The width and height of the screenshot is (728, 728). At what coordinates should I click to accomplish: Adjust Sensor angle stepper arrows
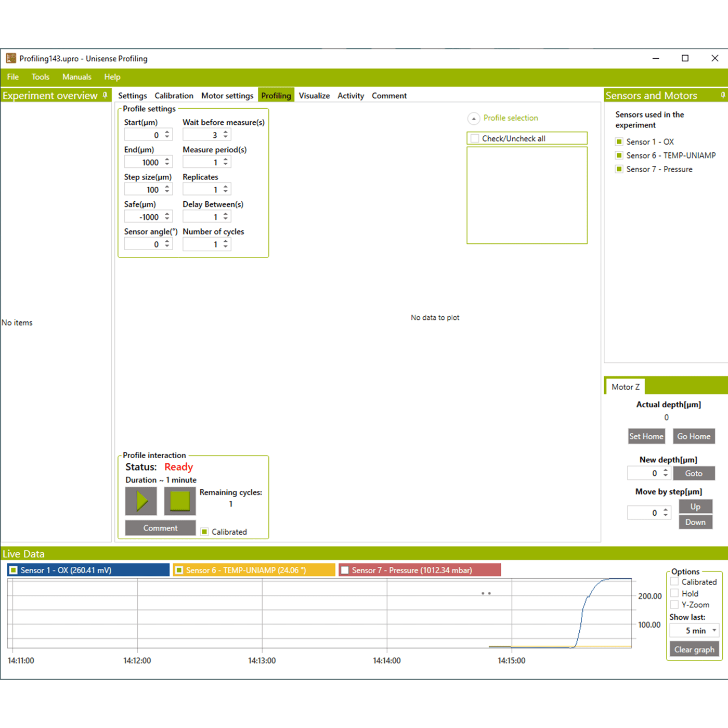click(167, 243)
